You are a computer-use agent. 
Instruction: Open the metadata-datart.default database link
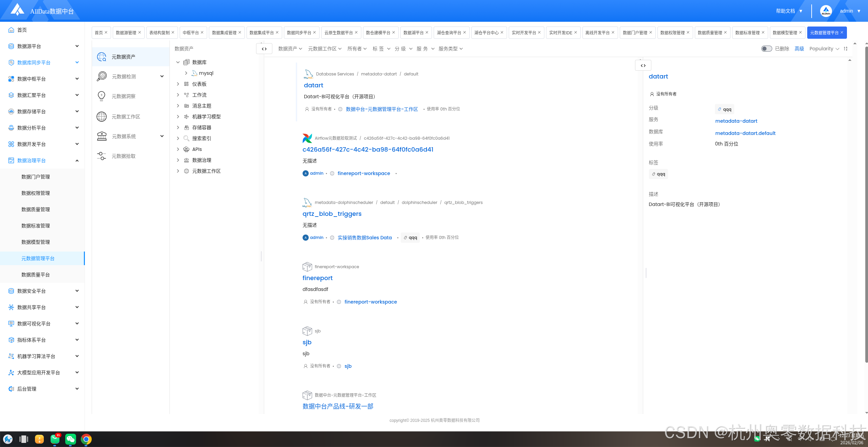(x=745, y=133)
